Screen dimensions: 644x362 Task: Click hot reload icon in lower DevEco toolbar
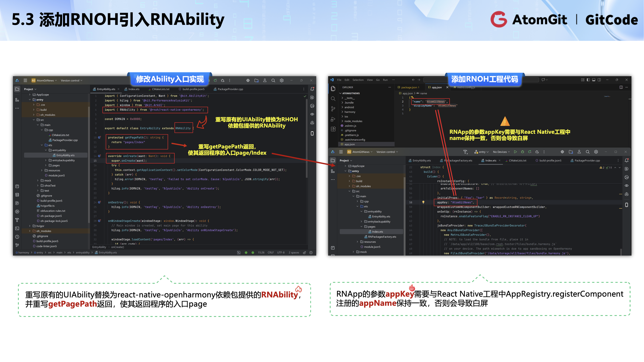[x=530, y=152]
